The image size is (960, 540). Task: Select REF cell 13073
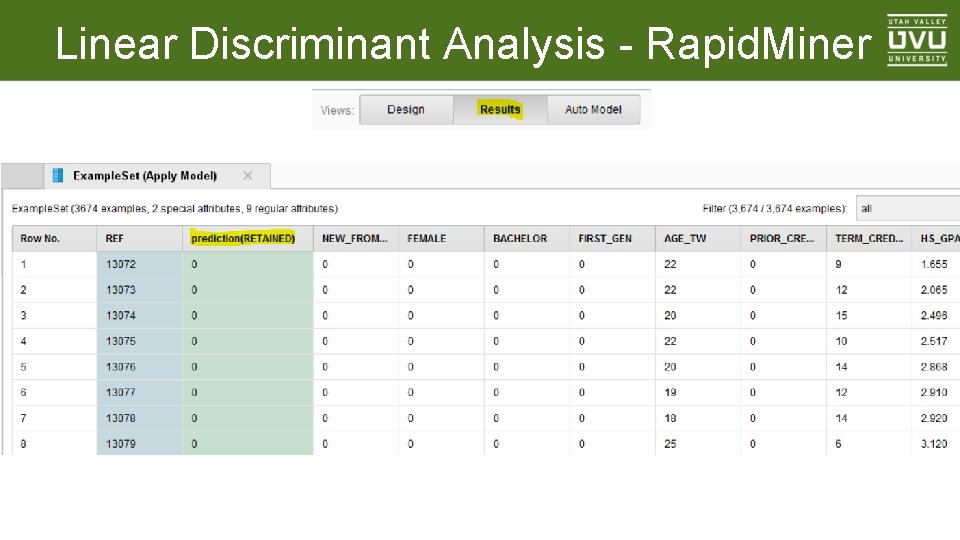[x=140, y=290]
